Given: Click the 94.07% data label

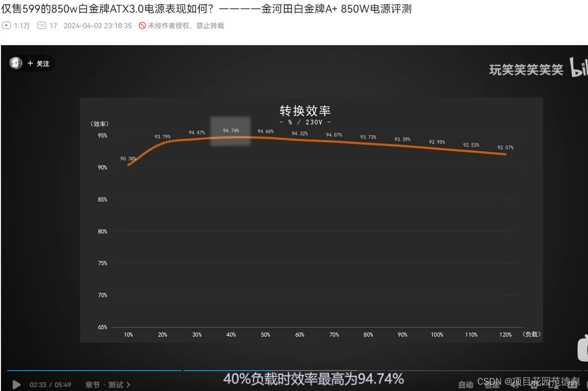Looking at the screenshot, I should point(334,135).
